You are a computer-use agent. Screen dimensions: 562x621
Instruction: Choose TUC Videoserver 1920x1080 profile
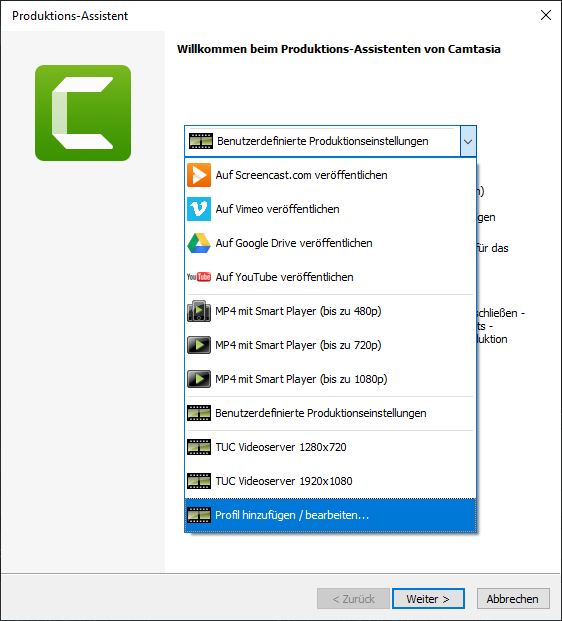330,481
